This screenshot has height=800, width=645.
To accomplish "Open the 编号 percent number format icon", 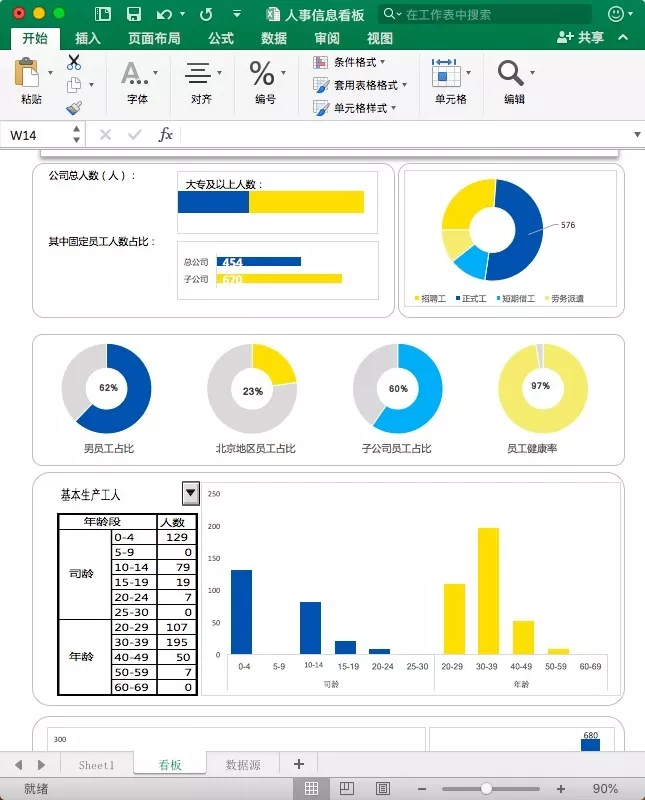I will [x=262, y=73].
